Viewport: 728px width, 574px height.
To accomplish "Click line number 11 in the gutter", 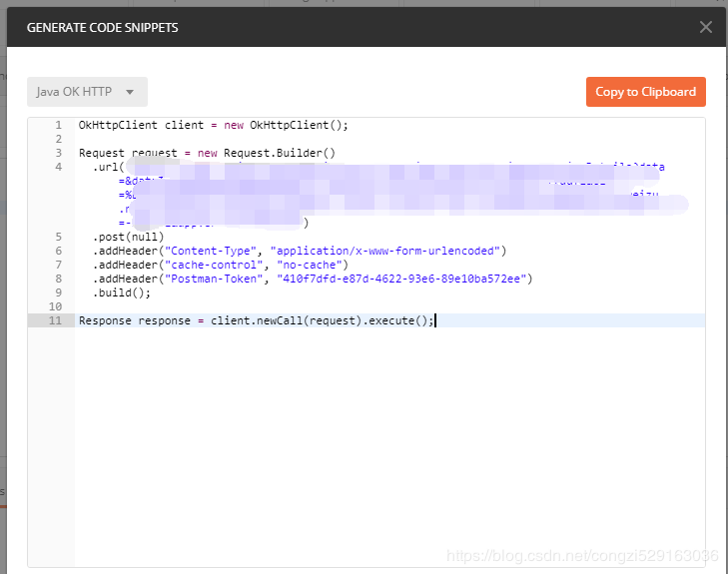I will [56, 320].
